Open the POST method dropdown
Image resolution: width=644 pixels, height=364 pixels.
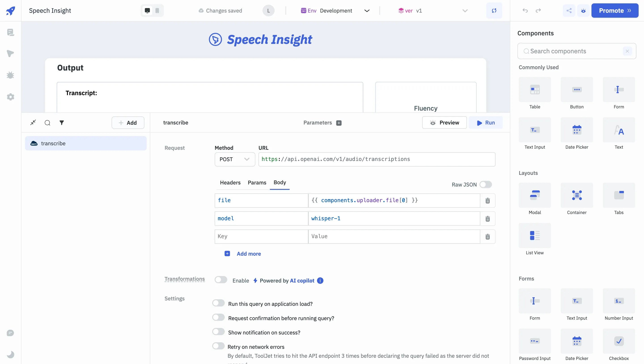[x=235, y=159]
